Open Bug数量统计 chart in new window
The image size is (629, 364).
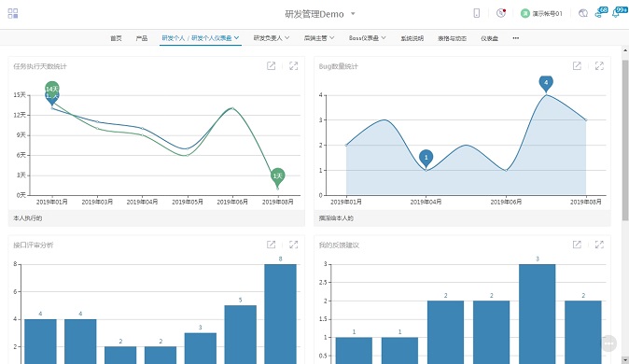577,66
